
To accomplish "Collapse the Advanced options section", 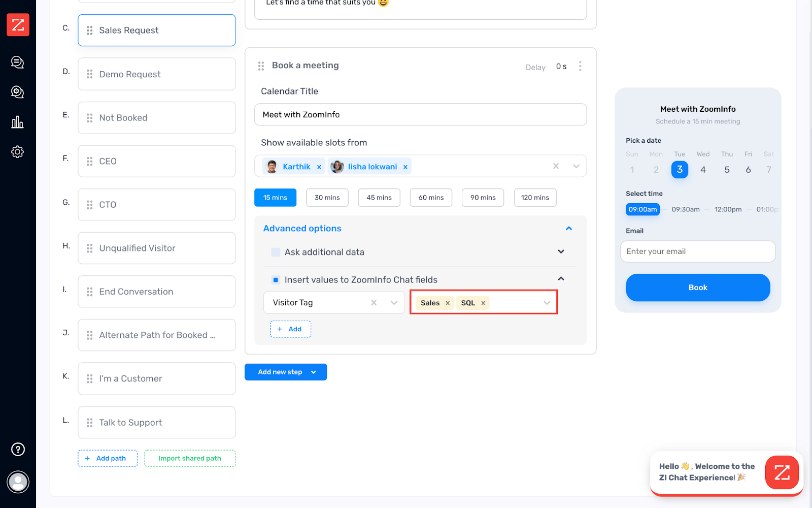I will pyautogui.click(x=568, y=229).
